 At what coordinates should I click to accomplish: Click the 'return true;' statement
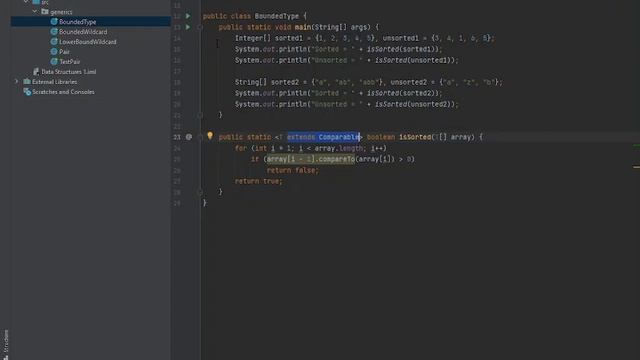pos(258,181)
